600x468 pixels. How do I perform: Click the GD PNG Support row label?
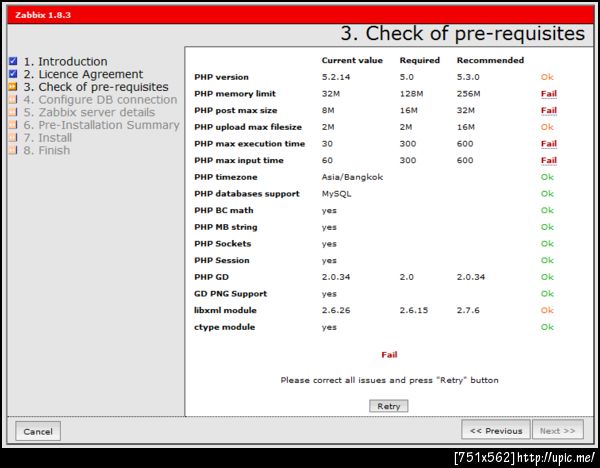click(x=230, y=294)
